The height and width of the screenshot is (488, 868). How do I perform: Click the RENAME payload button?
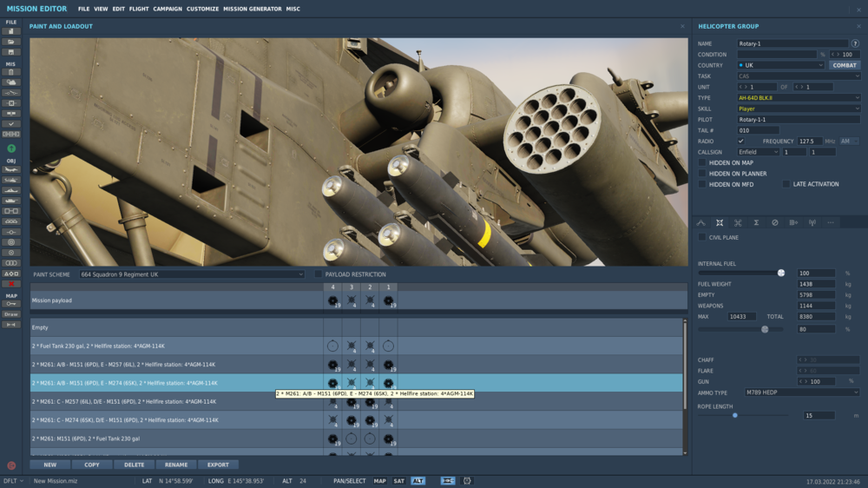pos(176,465)
